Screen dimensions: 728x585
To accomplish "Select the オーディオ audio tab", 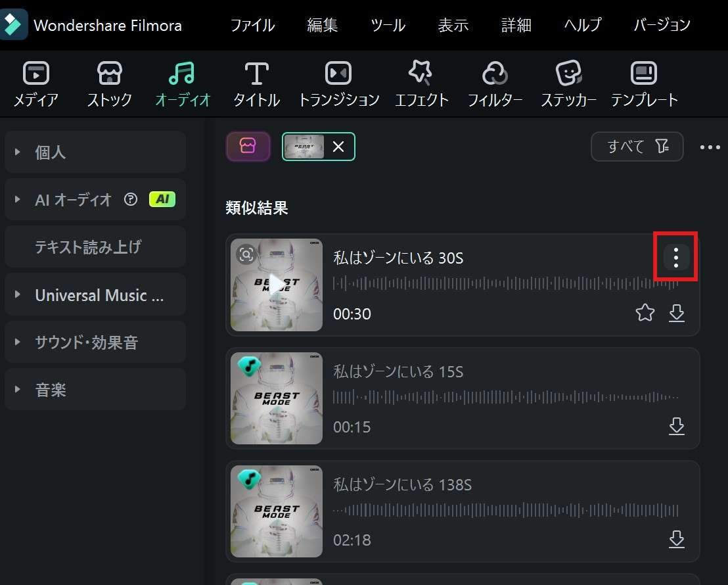I will pyautogui.click(x=183, y=84).
